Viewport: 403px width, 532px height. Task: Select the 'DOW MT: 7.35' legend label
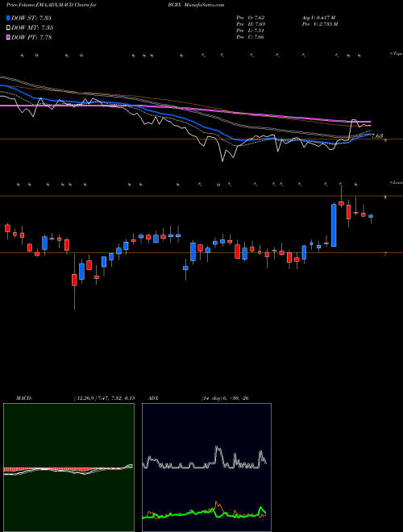coord(32,28)
